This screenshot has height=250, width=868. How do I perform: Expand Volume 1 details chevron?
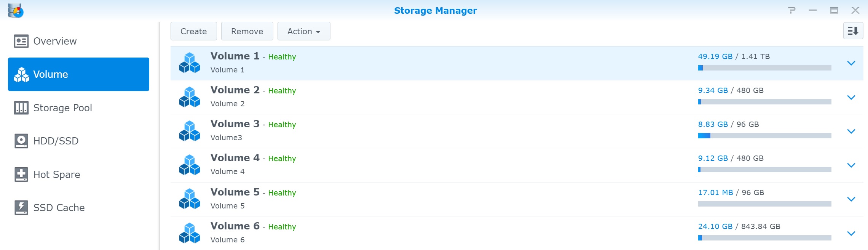click(851, 63)
